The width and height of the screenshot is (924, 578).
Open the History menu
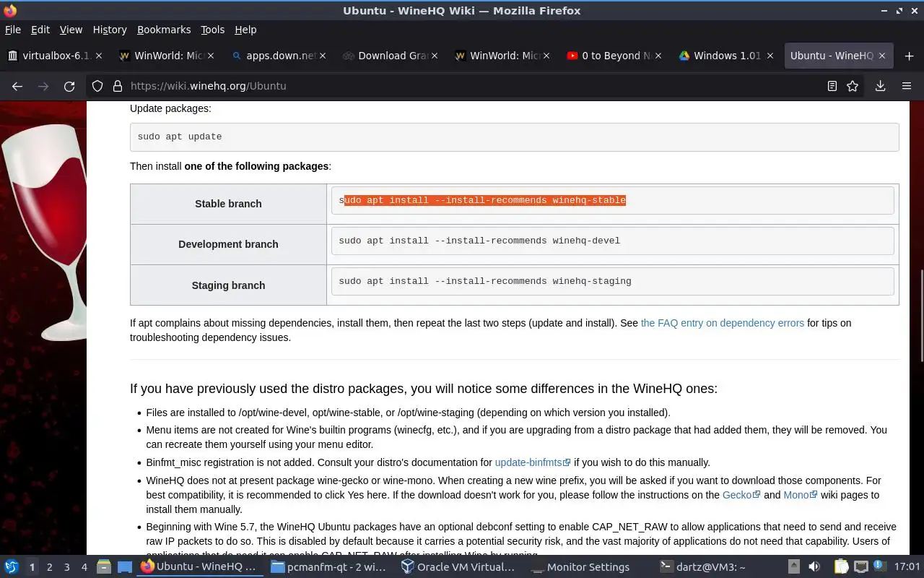click(x=110, y=30)
